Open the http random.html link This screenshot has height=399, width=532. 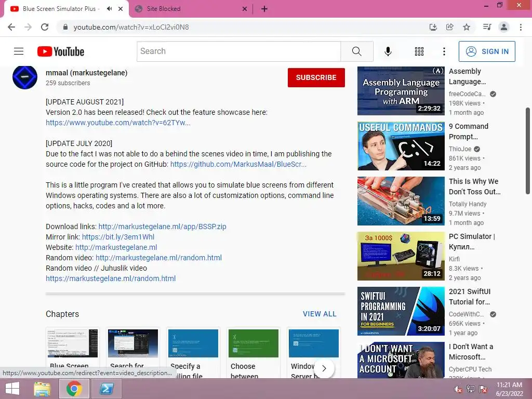pyautogui.click(x=158, y=258)
